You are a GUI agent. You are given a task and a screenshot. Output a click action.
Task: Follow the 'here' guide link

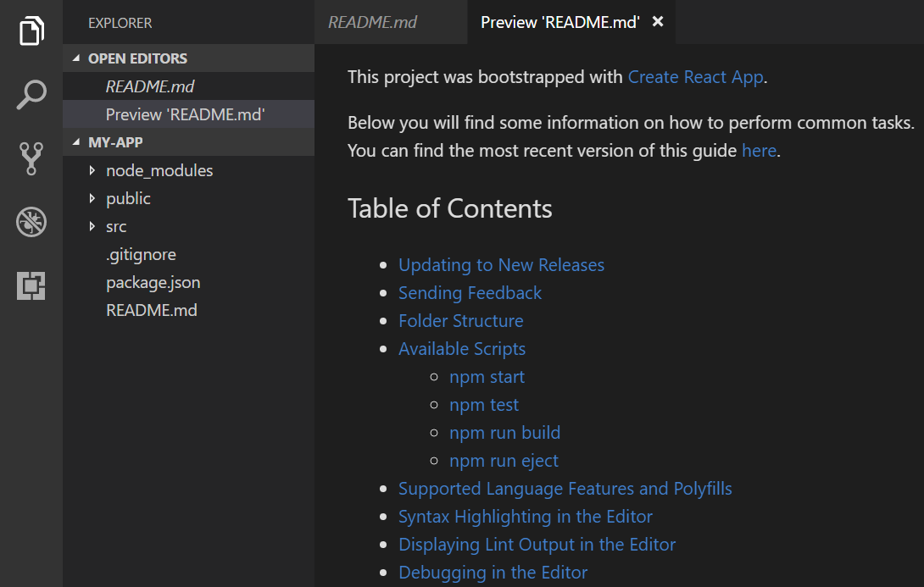pyautogui.click(x=759, y=151)
